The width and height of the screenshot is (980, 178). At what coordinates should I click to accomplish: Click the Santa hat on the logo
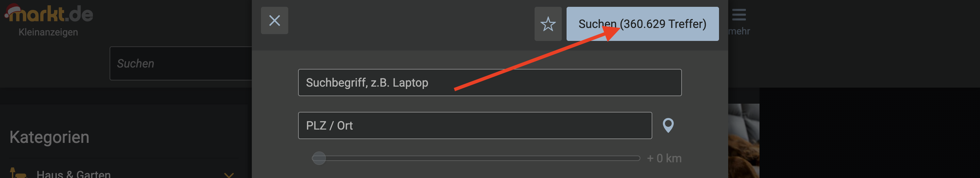[x=12, y=10]
